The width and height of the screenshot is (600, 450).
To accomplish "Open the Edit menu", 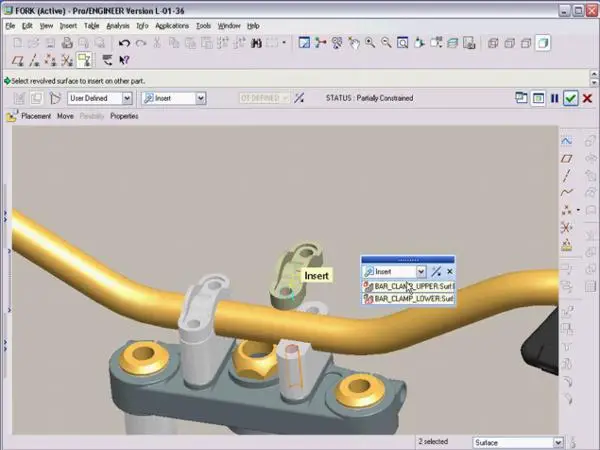I will (27, 26).
